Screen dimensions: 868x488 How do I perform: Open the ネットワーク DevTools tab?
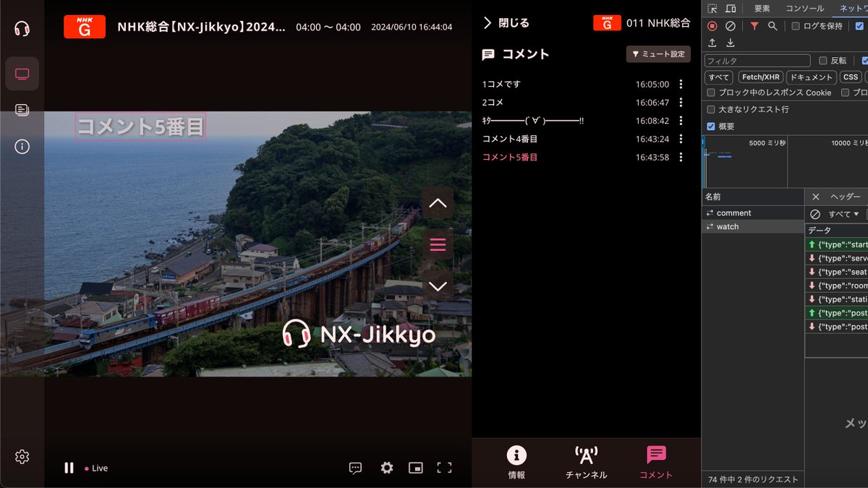[852, 9]
